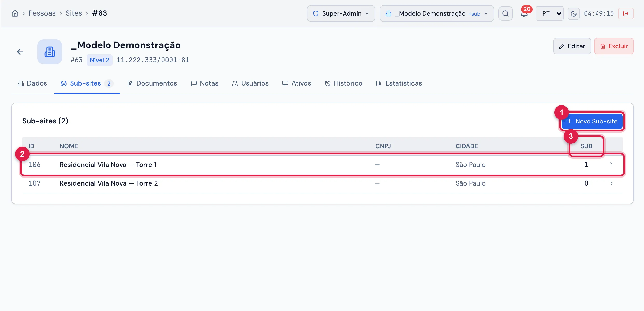Image resolution: width=644 pixels, height=311 pixels.
Task: Click the Sub-sites (2) heading
Action: click(45, 121)
